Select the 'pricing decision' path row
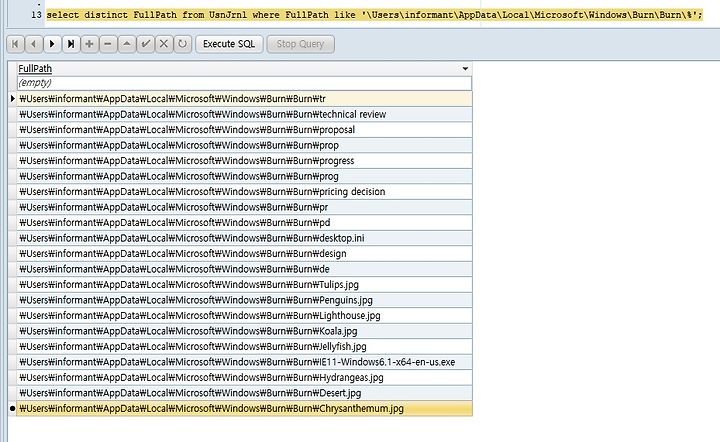This screenshot has width=720, height=442. (x=244, y=192)
